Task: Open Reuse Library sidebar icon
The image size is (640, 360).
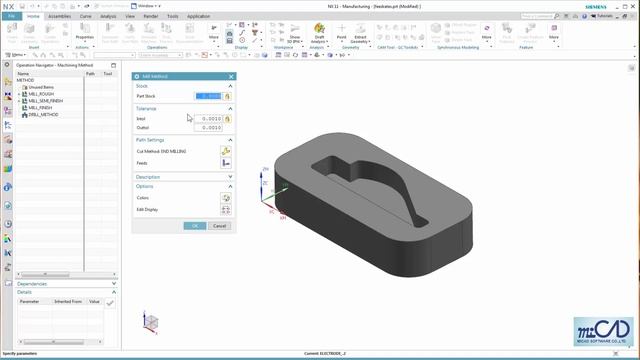Action: click(x=8, y=154)
